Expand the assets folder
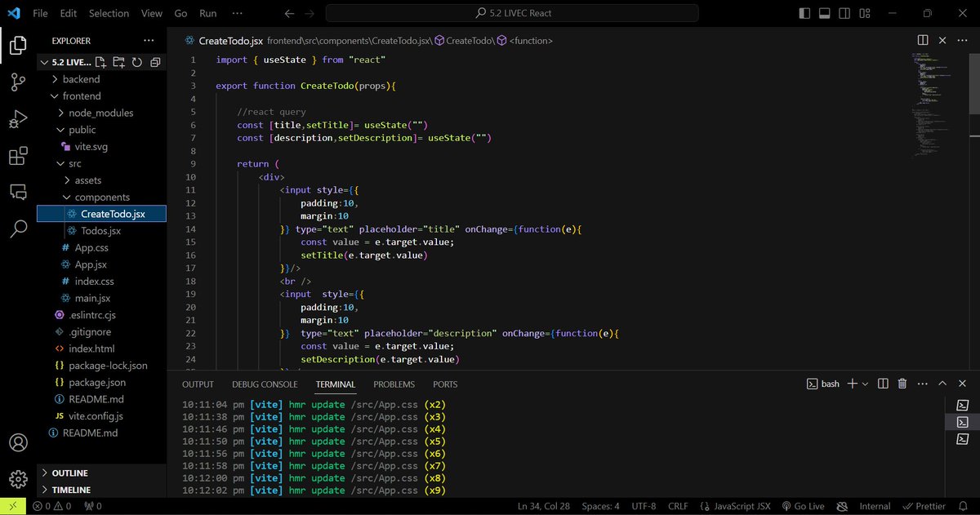 [x=88, y=180]
